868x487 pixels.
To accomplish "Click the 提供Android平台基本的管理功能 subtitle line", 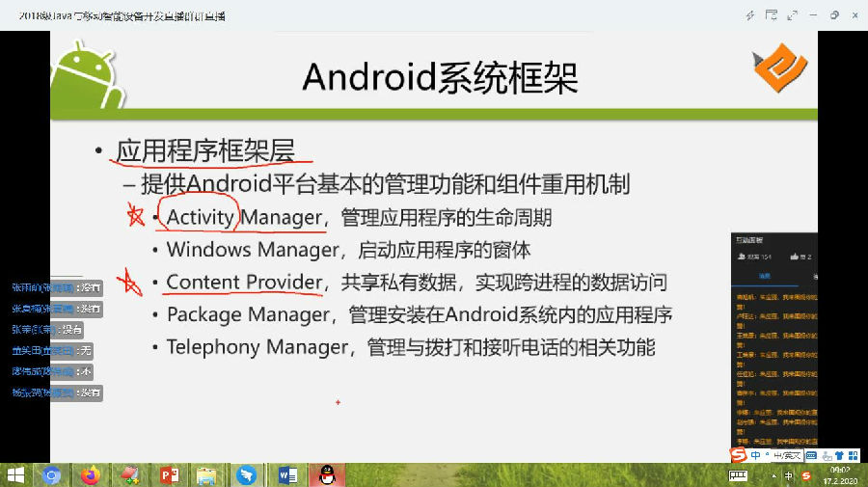I will (x=385, y=184).
